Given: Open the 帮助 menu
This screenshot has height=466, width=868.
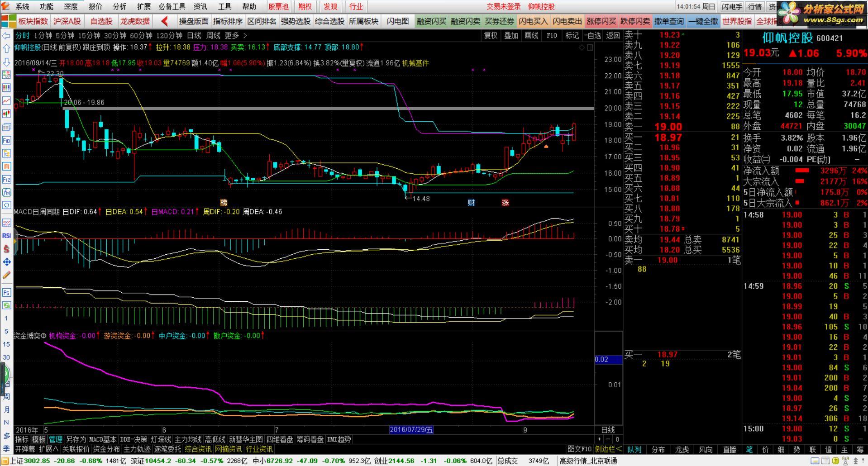Looking at the screenshot, I should coord(249,6).
